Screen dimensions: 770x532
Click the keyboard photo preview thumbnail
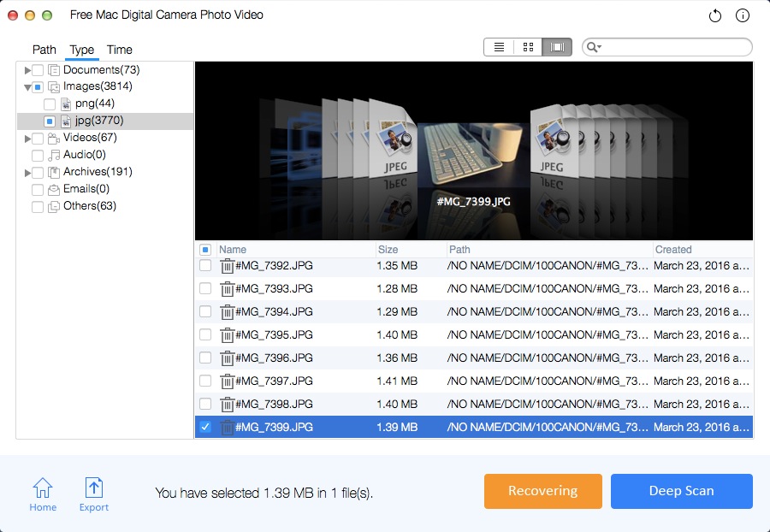pos(473,155)
